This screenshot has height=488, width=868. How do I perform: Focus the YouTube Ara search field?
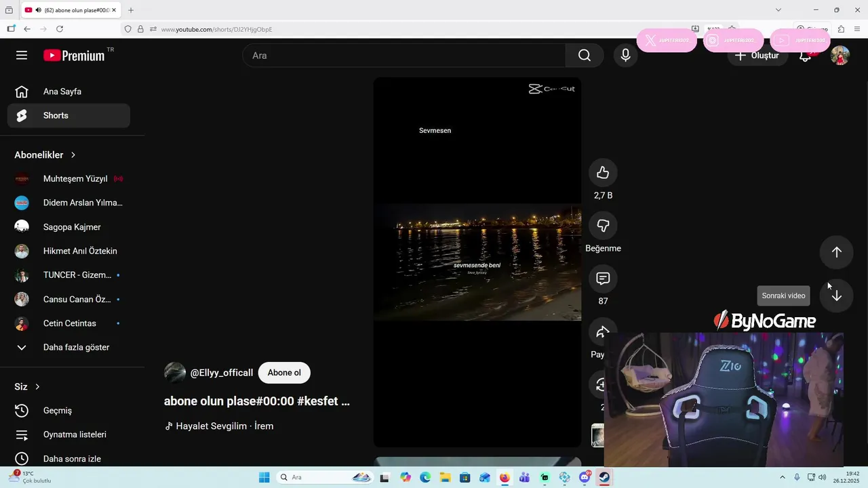pos(404,56)
